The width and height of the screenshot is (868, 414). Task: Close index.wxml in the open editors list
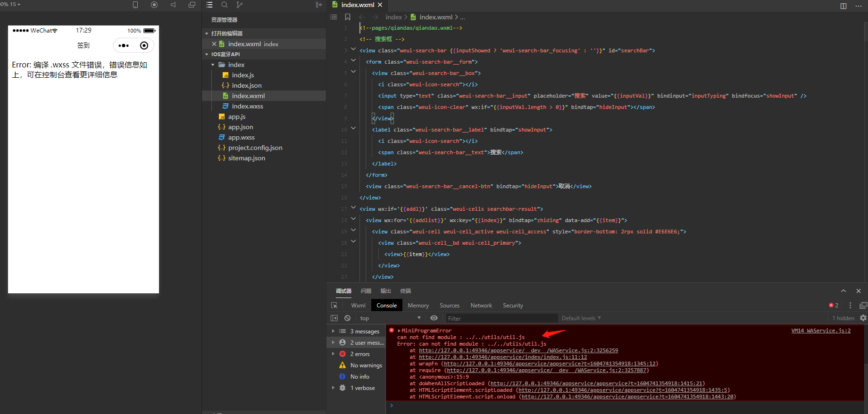click(214, 44)
